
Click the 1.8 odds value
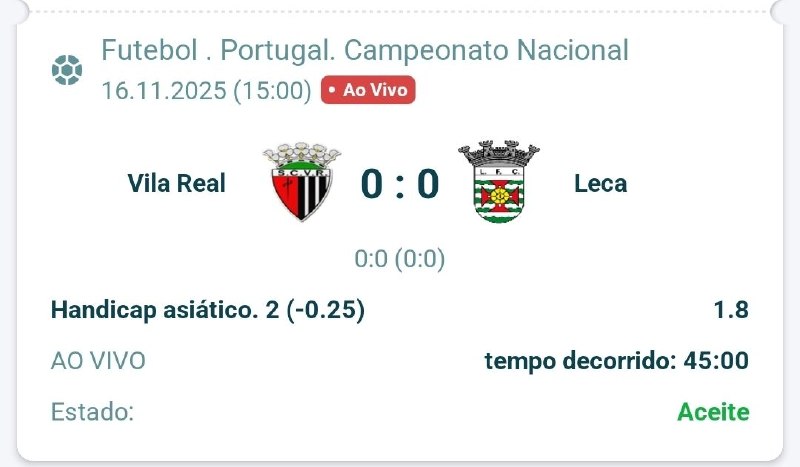tap(732, 309)
